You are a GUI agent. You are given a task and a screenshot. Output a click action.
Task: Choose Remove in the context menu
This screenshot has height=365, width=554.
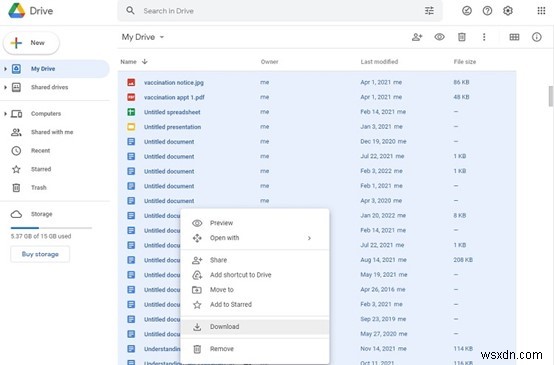[255, 349]
